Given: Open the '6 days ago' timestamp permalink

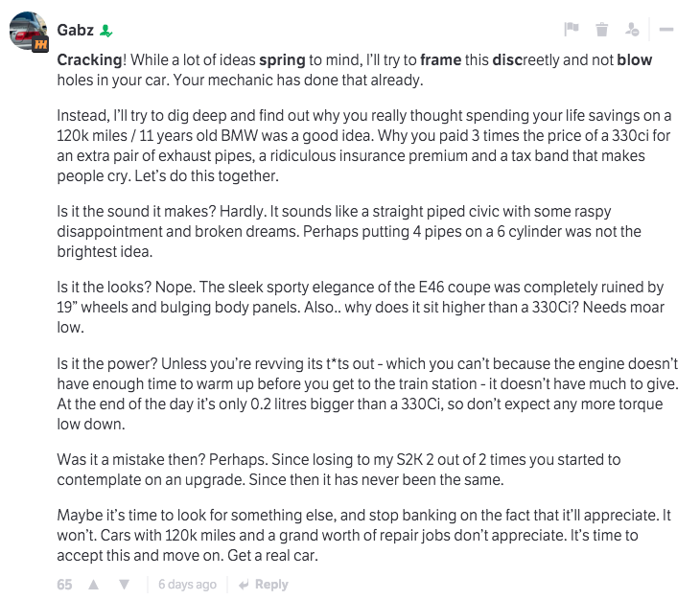Looking at the screenshot, I should (187, 585).
